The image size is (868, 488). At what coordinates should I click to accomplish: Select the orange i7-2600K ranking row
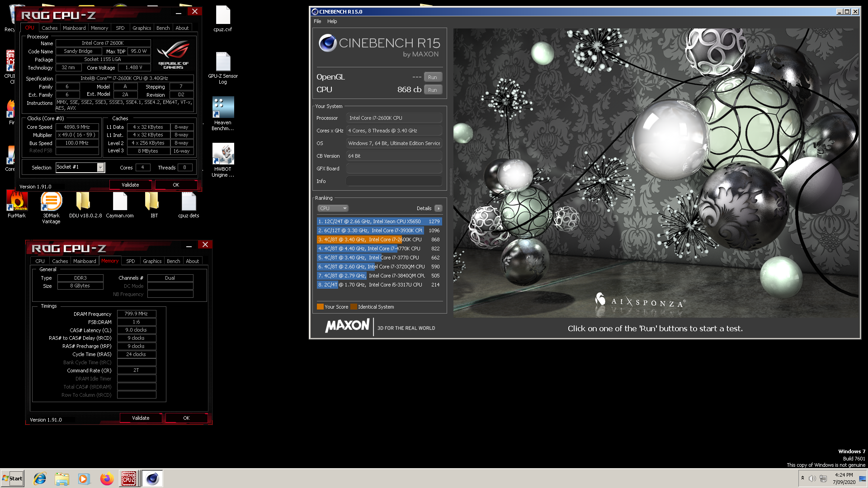pos(379,239)
